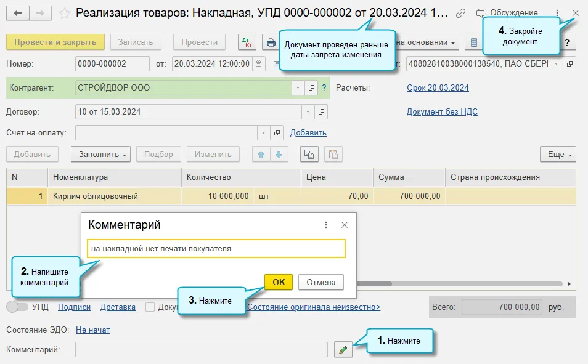Screen dimensions: 588x364
Task: Expand the Договор dropdown list
Action: pos(308,111)
